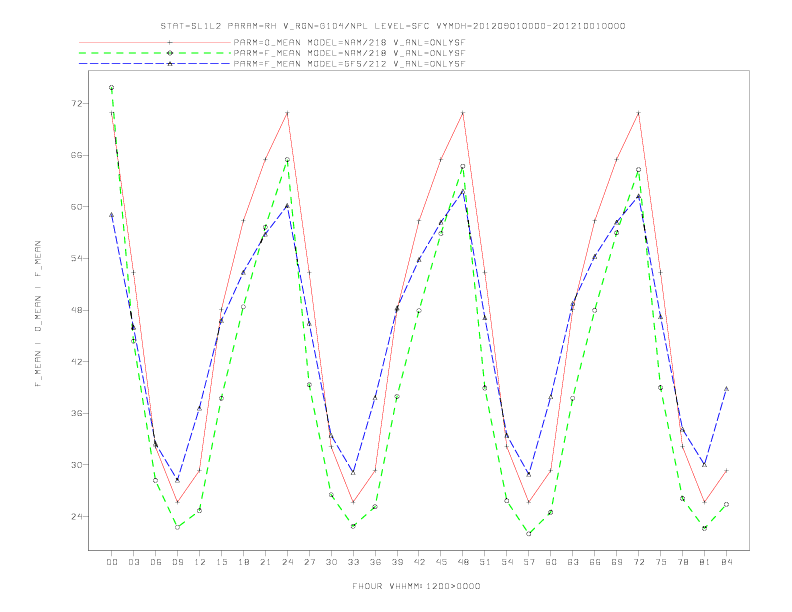Click the red plus peak marker at hour 48
This screenshot has width=792, height=612.
click(x=463, y=113)
